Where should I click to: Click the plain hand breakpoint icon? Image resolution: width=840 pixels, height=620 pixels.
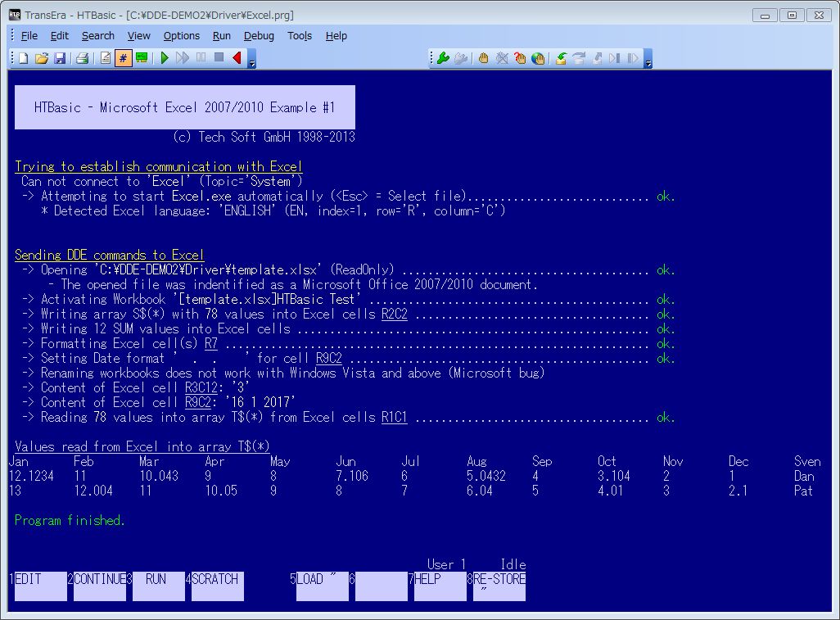[x=483, y=58]
